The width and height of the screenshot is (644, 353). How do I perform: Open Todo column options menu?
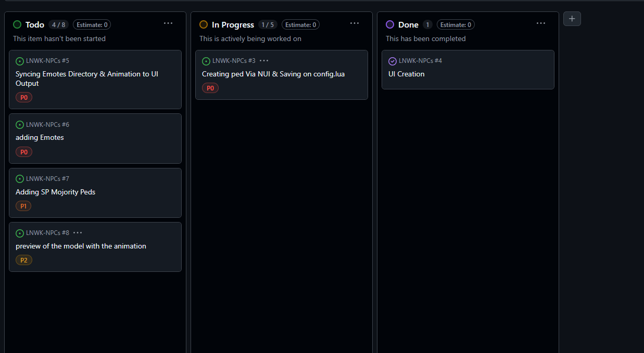click(x=168, y=23)
